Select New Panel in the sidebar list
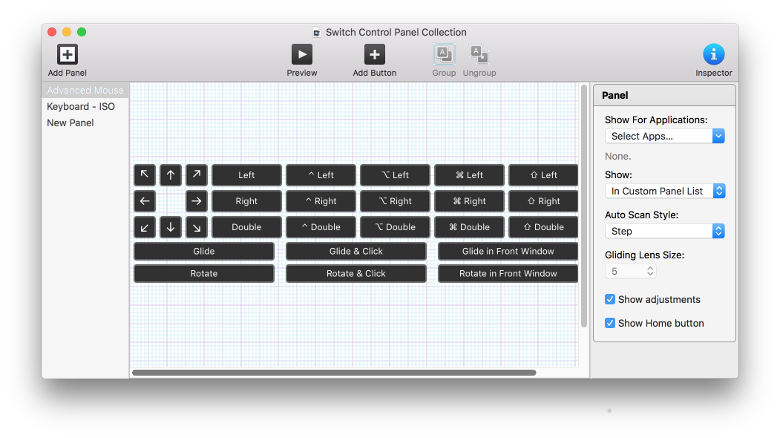Image resolution: width=780 pixels, height=438 pixels. click(x=70, y=123)
